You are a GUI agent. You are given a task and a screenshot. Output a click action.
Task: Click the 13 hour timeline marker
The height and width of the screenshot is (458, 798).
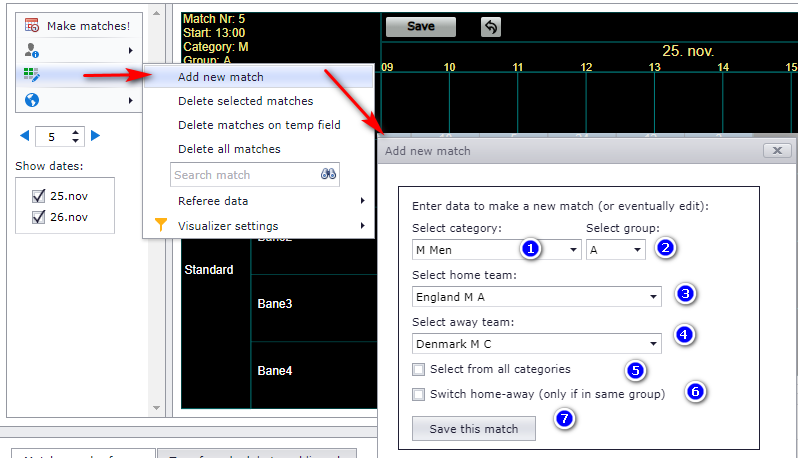(x=654, y=67)
